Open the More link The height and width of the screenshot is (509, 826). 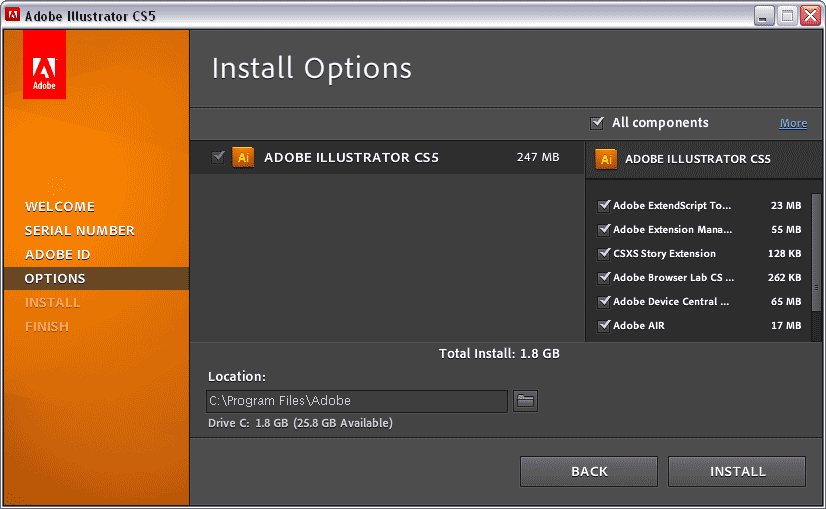tap(793, 123)
